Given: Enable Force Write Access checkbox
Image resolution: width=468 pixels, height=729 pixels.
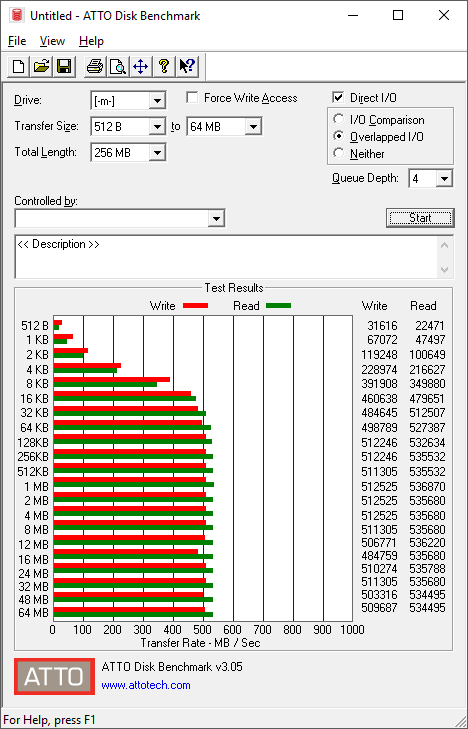Looking at the screenshot, I should point(192,98).
